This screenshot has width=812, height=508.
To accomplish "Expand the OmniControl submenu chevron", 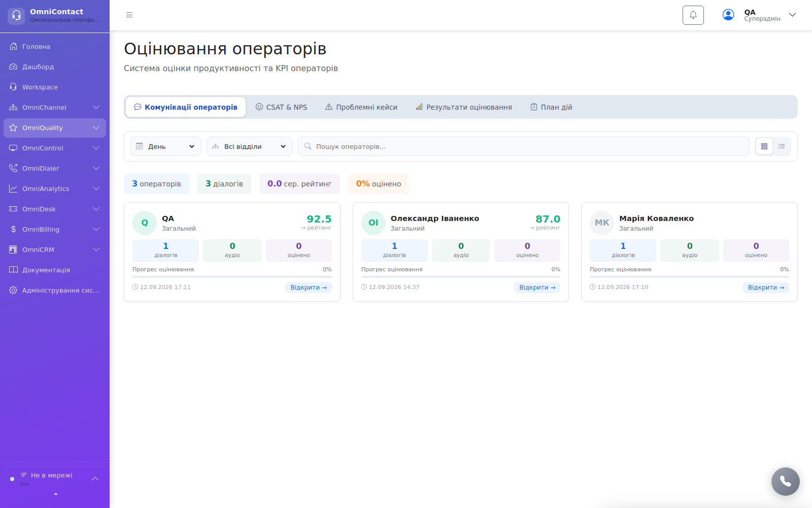I will click(x=96, y=148).
